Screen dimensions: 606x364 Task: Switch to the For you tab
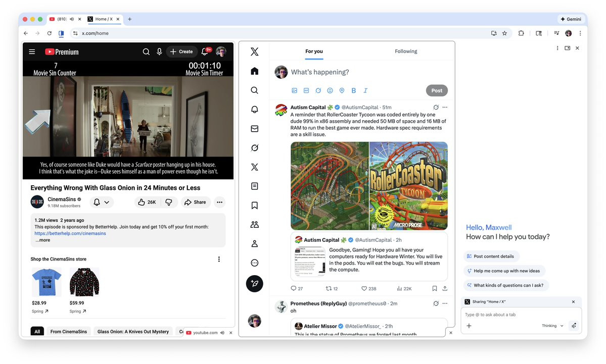(314, 51)
